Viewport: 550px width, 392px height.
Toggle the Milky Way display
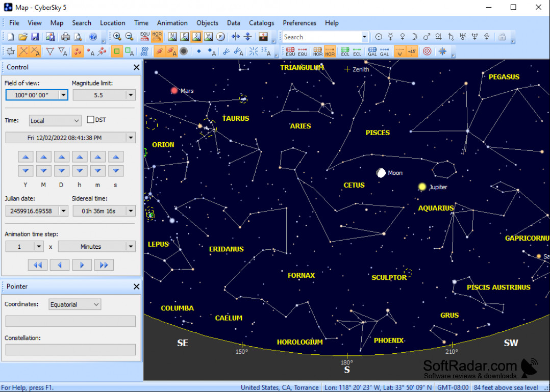144,51
